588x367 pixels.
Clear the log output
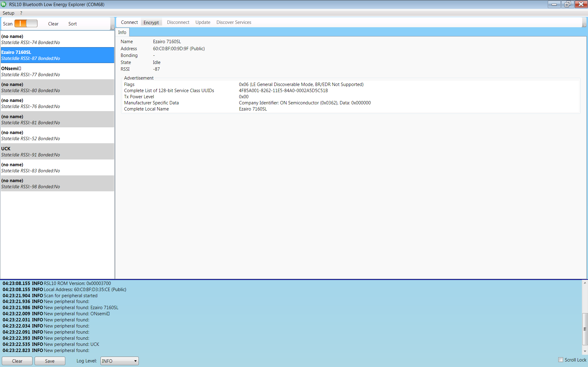17,361
